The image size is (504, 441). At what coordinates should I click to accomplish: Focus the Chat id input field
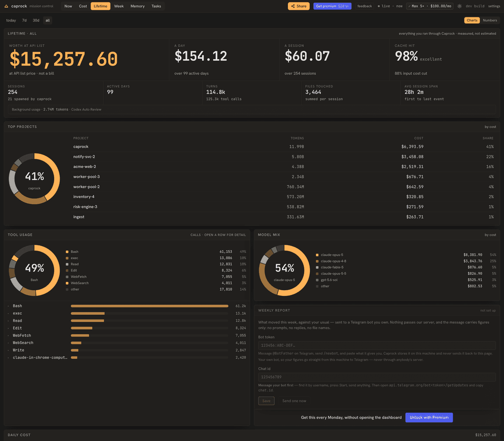coord(377,377)
